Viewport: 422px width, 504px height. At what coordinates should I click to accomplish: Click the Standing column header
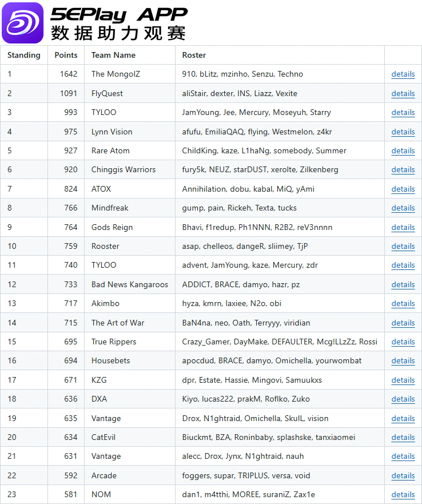24,55
